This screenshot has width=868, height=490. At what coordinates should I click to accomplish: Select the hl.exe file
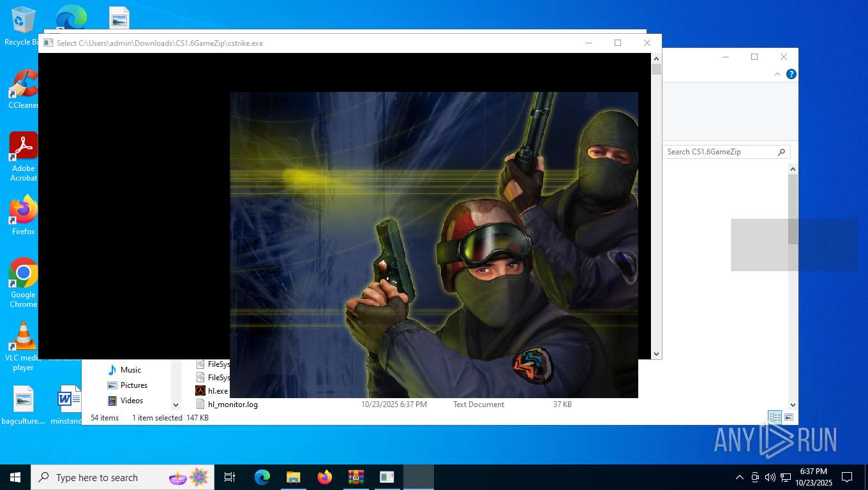point(212,390)
